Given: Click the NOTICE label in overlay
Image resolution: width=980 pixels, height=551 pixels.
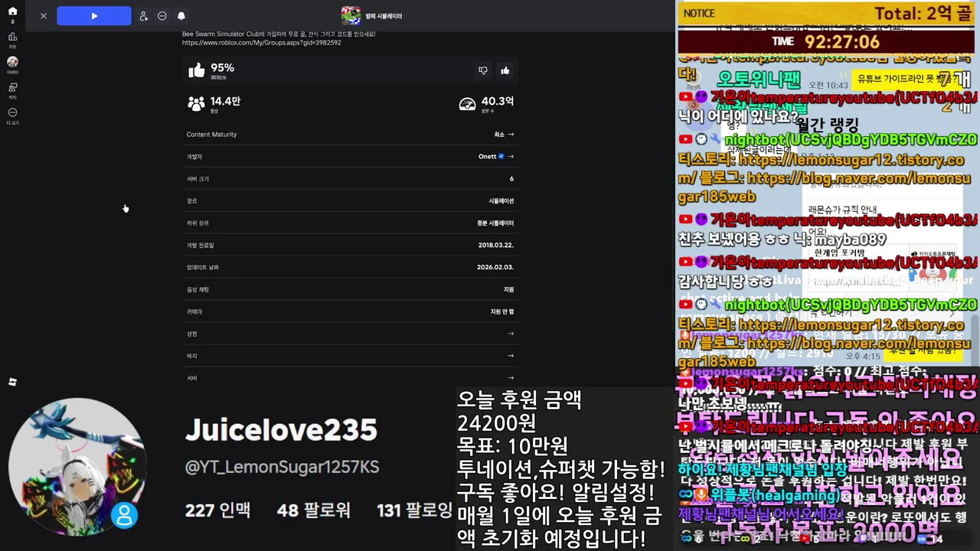Looking at the screenshot, I should [699, 13].
